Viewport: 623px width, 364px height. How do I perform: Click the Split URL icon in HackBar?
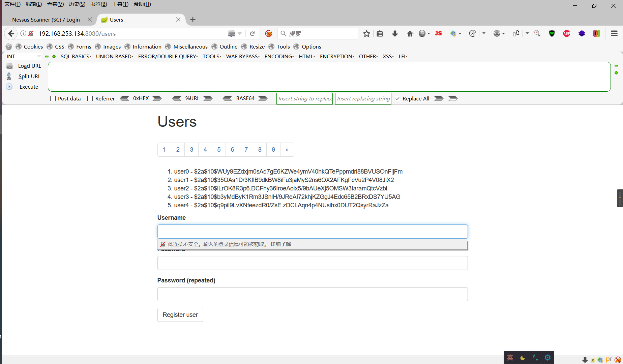[9, 77]
